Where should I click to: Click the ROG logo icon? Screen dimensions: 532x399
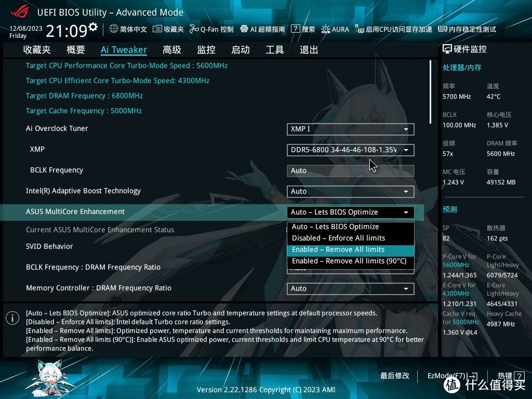coord(20,12)
